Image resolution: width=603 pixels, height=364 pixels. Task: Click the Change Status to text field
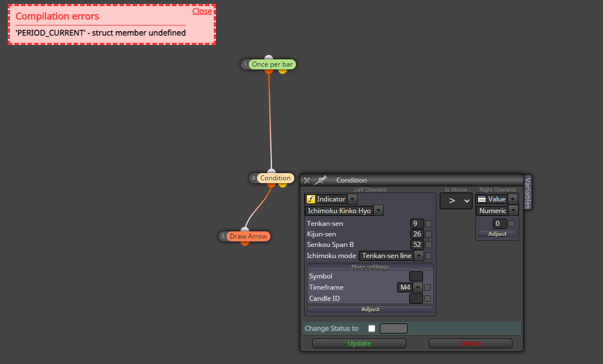(x=394, y=328)
